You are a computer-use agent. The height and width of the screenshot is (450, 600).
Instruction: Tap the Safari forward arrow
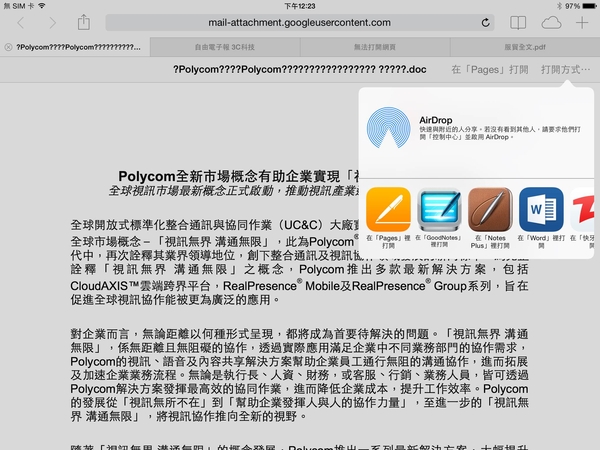(52, 23)
